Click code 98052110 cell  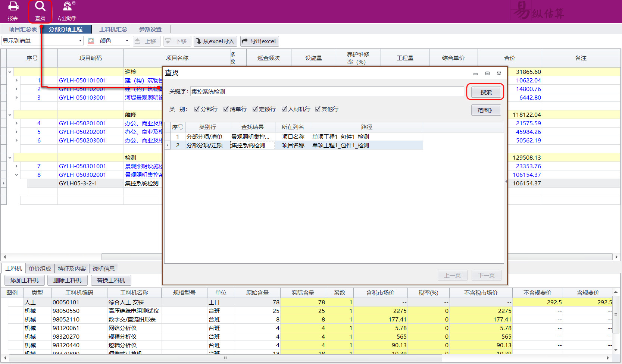79,320
